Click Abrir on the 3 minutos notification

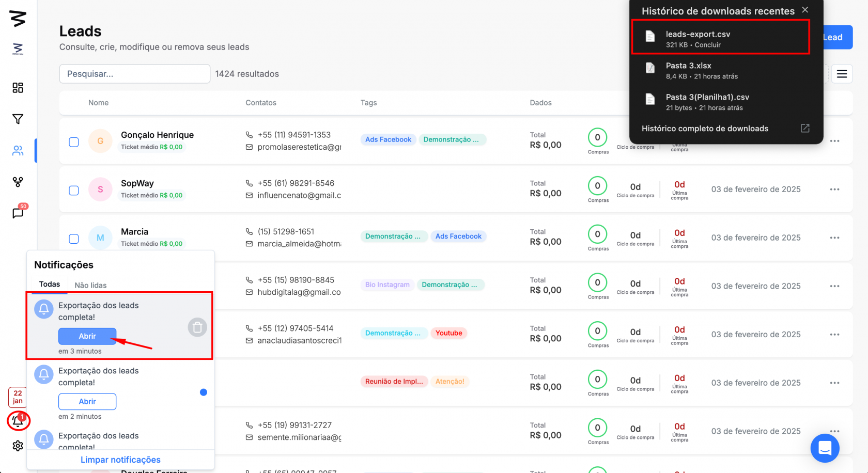point(87,336)
